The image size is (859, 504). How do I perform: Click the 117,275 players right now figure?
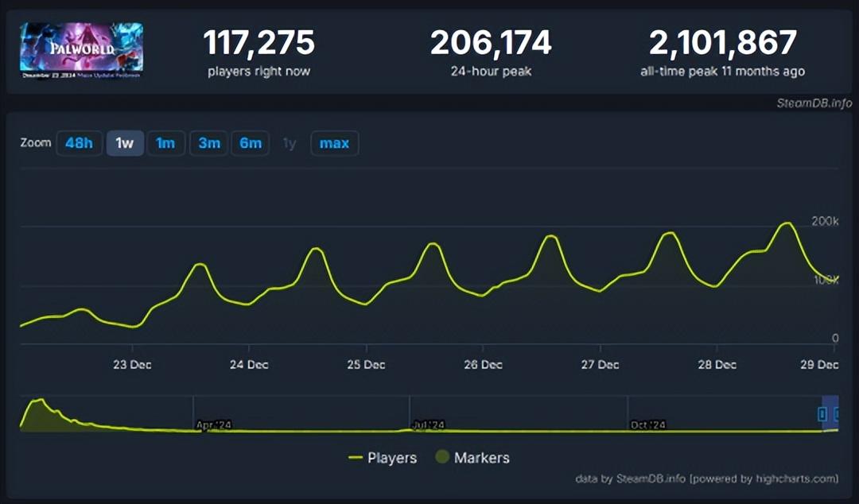(x=259, y=43)
